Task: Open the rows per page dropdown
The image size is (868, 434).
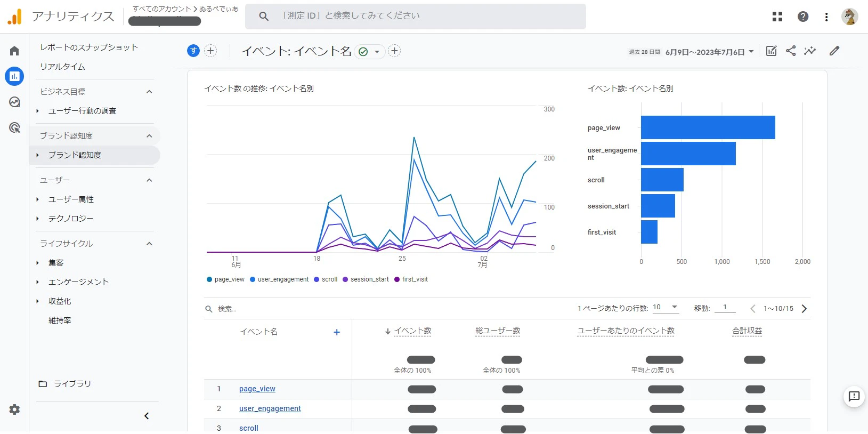Action: pos(666,307)
